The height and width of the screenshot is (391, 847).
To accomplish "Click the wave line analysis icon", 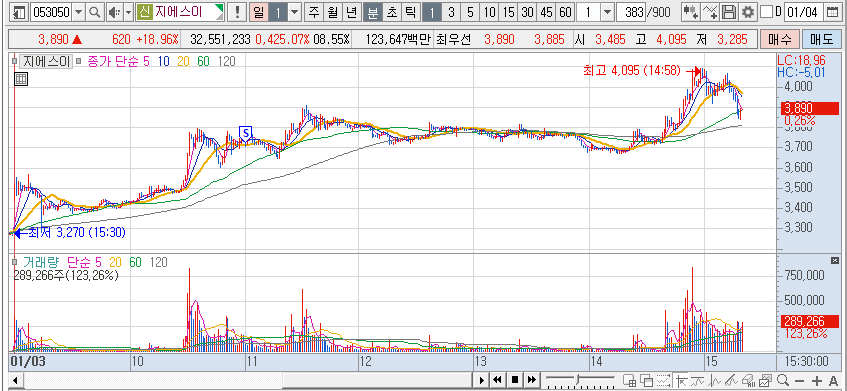I will (x=715, y=380).
